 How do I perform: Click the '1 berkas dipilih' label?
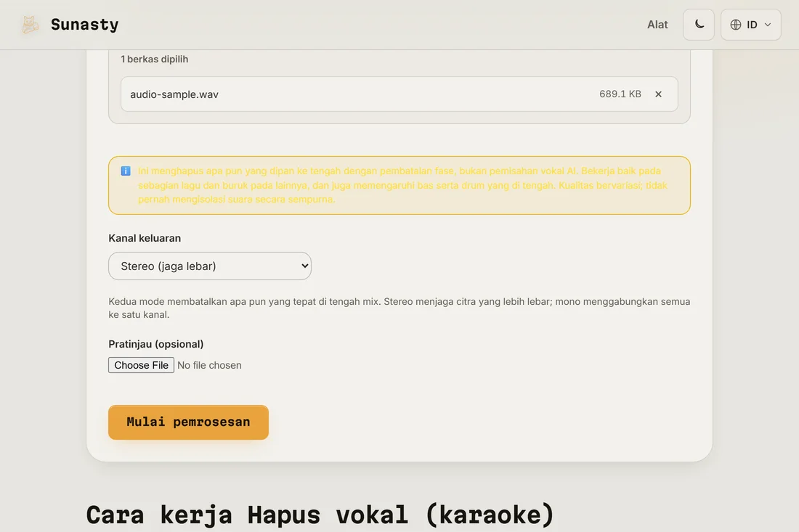point(155,59)
